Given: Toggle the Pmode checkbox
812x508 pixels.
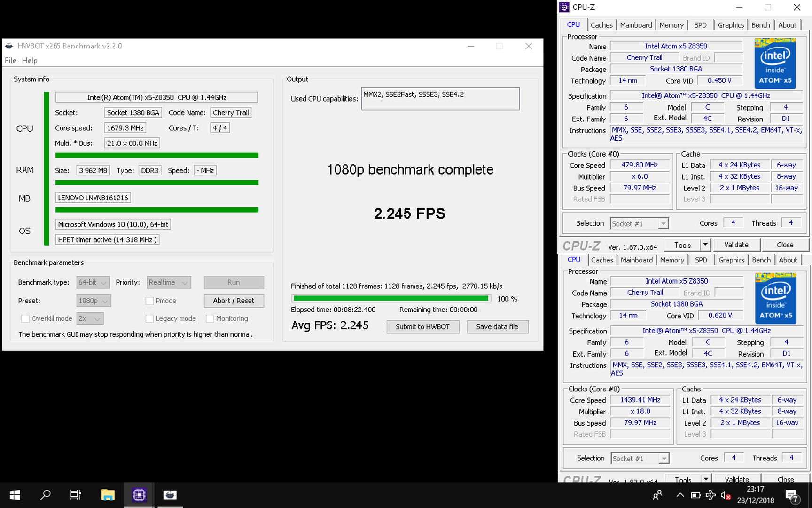Looking at the screenshot, I should 150,301.
